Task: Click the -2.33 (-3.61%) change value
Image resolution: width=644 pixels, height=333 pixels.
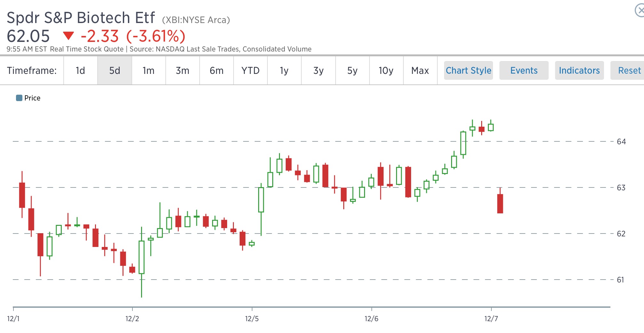Action: 133,36
